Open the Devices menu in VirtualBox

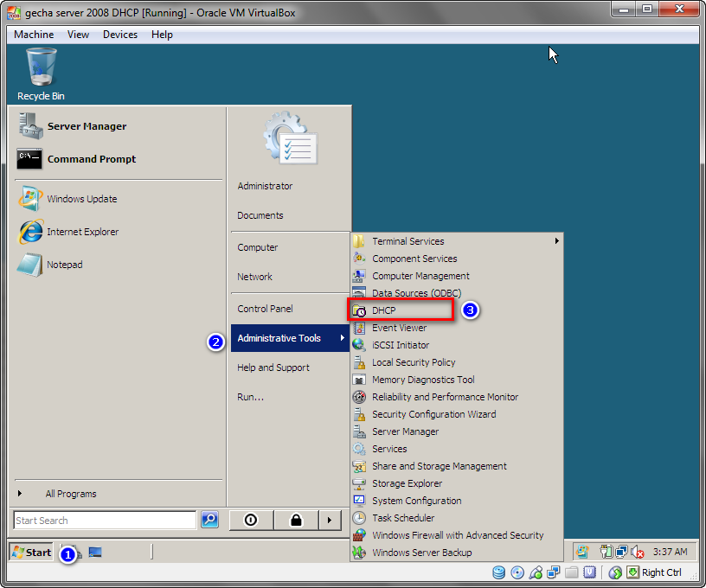click(119, 35)
